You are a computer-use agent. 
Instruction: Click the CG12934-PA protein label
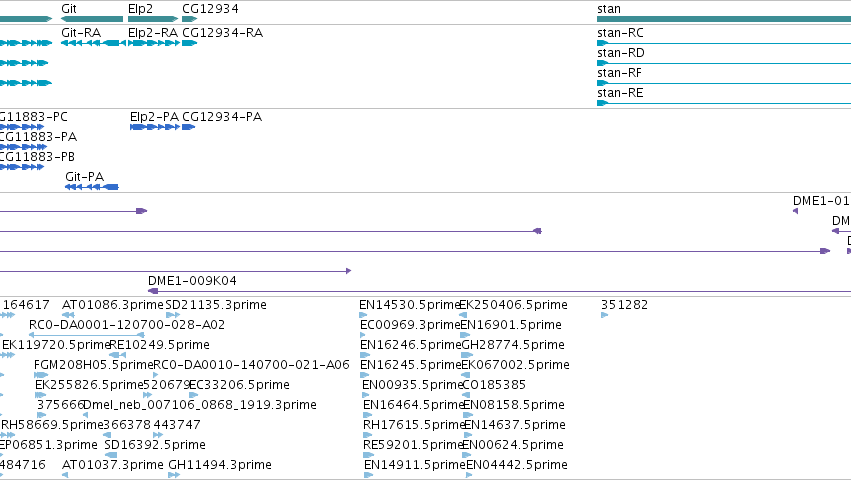pyautogui.click(x=222, y=117)
